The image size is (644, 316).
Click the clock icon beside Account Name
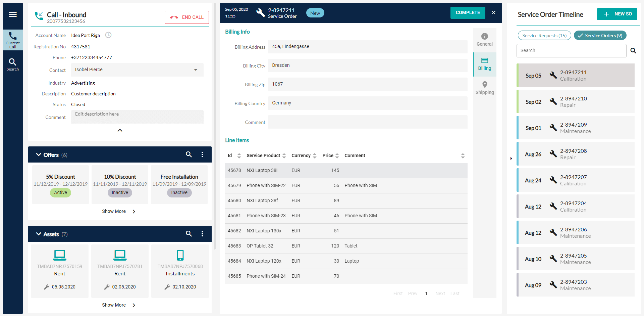108,35
